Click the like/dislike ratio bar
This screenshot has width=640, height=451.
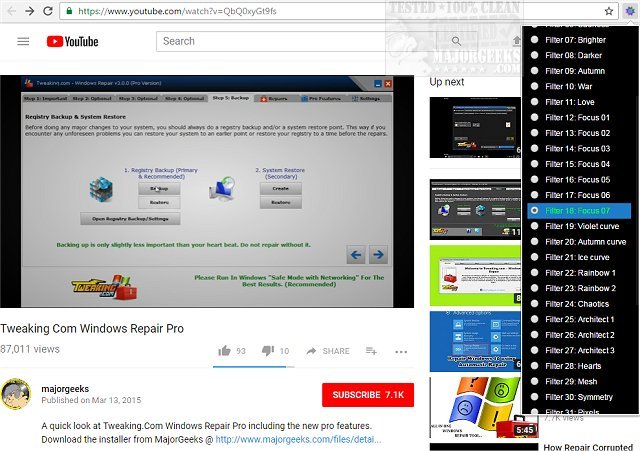point(253,367)
